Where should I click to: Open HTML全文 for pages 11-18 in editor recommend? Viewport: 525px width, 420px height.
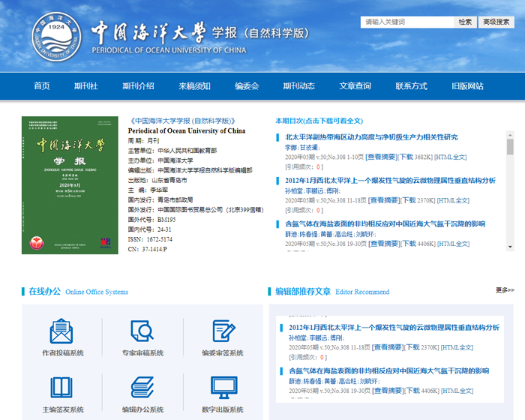457,347
